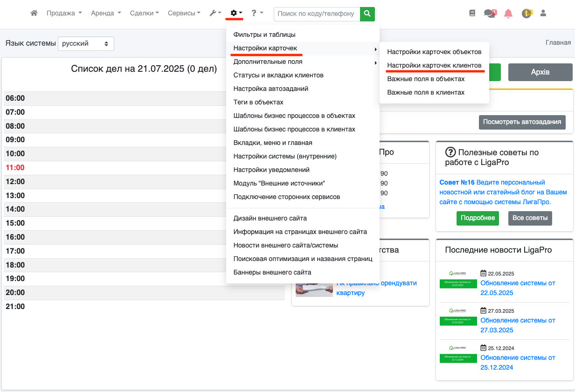Click the home icon in navbar
The height and width of the screenshot is (392, 575).
coord(34,14)
